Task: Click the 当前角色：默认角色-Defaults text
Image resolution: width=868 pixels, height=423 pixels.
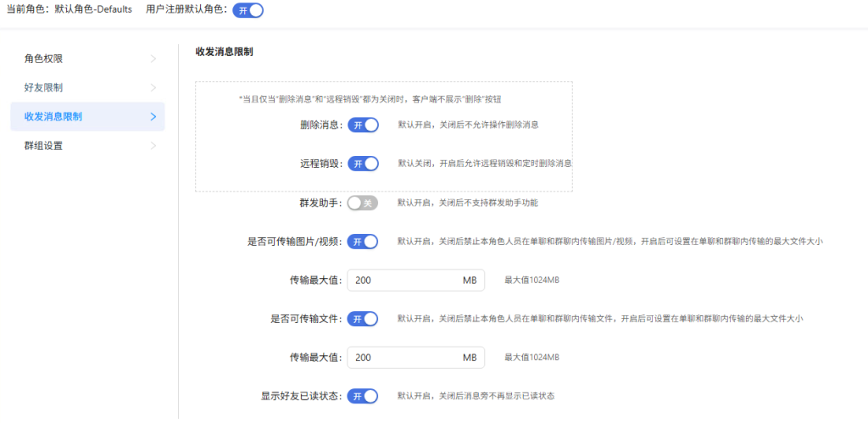Action: click(x=69, y=10)
